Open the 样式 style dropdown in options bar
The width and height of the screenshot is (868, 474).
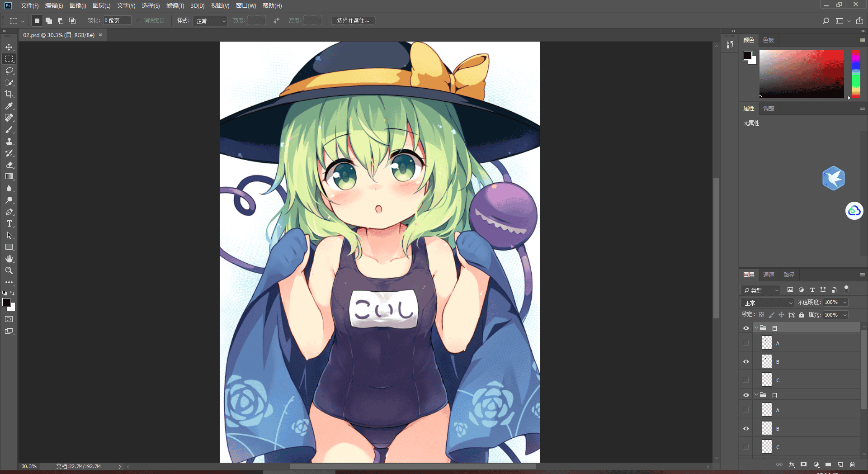(x=210, y=21)
